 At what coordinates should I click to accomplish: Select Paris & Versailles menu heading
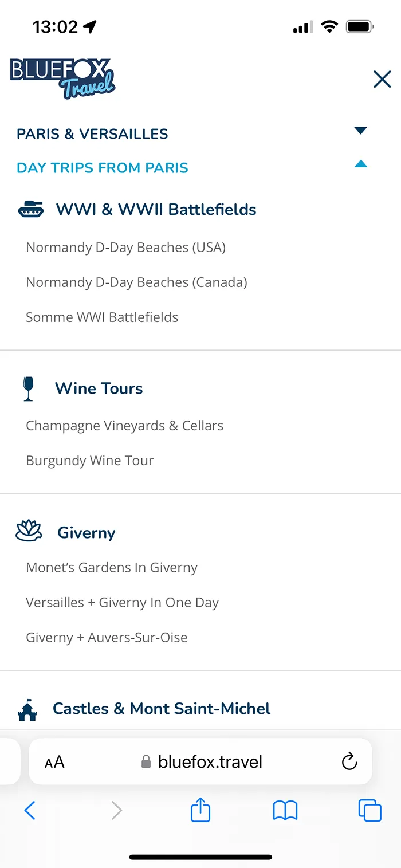coord(92,134)
